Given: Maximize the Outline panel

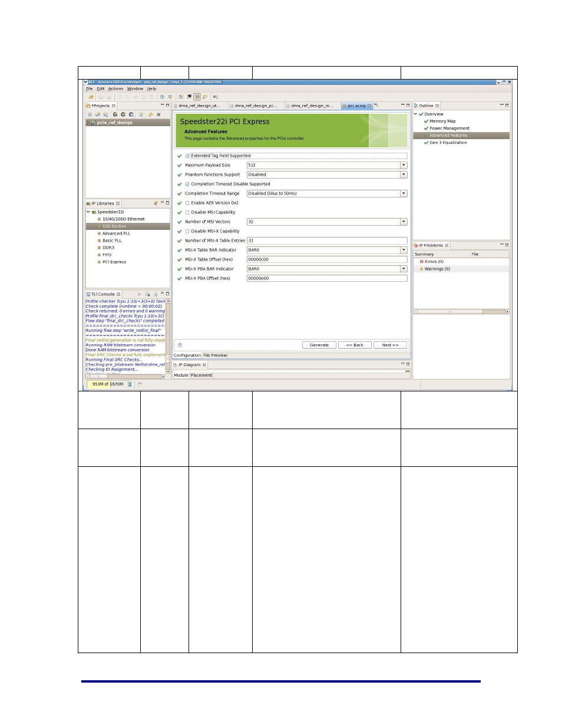Looking at the screenshot, I should [x=507, y=106].
